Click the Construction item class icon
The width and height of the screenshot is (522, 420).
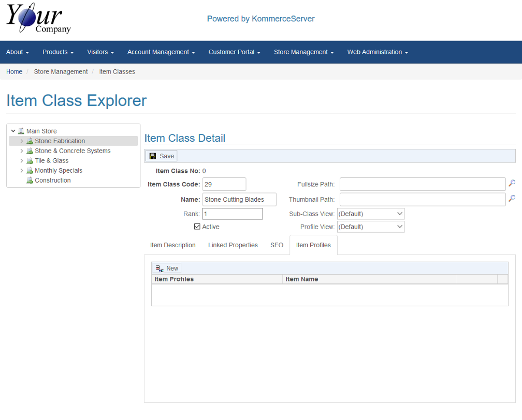[30, 181]
